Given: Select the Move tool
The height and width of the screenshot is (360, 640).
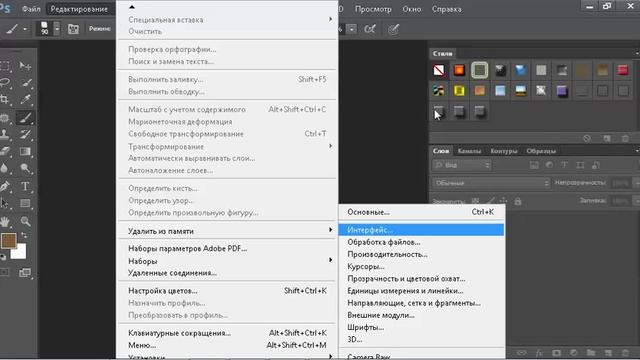Looking at the screenshot, I should (25, 66).
